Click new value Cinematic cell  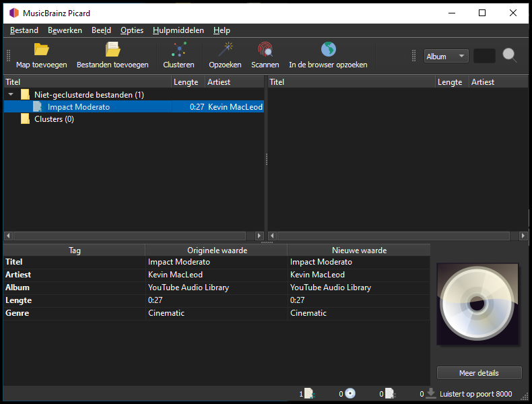pyautogui.click(x=359, y=312)
